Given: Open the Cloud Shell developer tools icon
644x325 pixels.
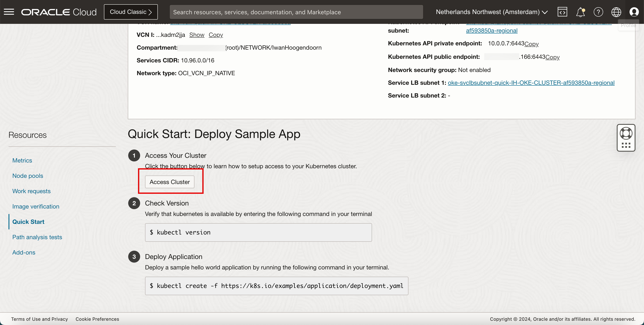Looking at the screenshot, I should [x=562, y=12].
